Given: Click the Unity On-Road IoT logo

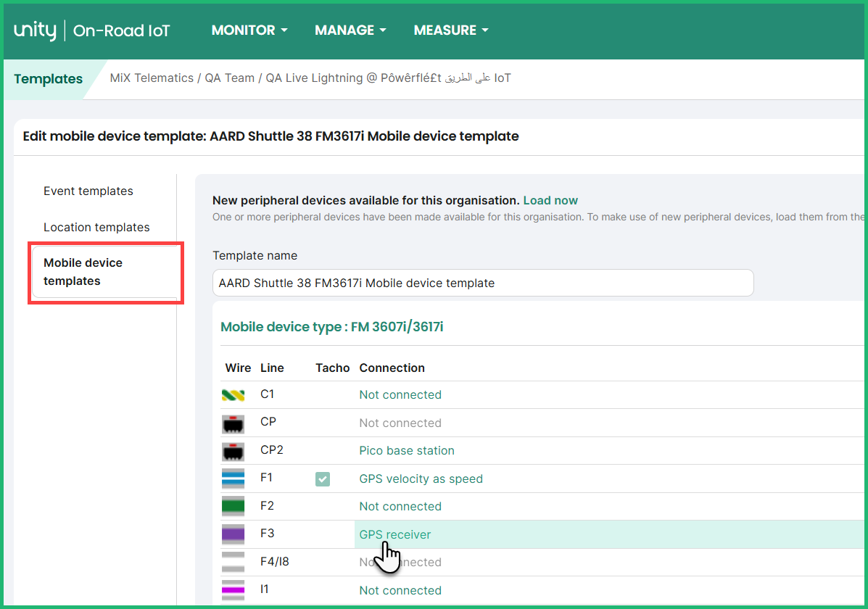Looking at the screenshot, I should (91, 30).
